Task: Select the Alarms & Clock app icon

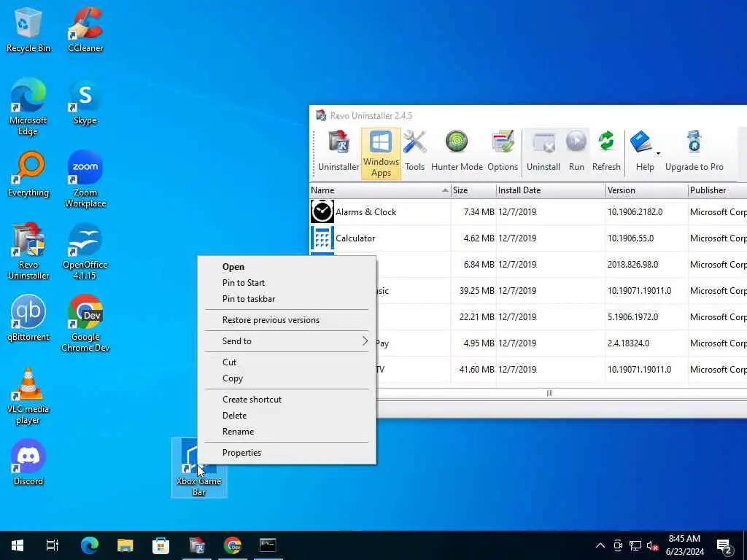Action: coord(322,211)
